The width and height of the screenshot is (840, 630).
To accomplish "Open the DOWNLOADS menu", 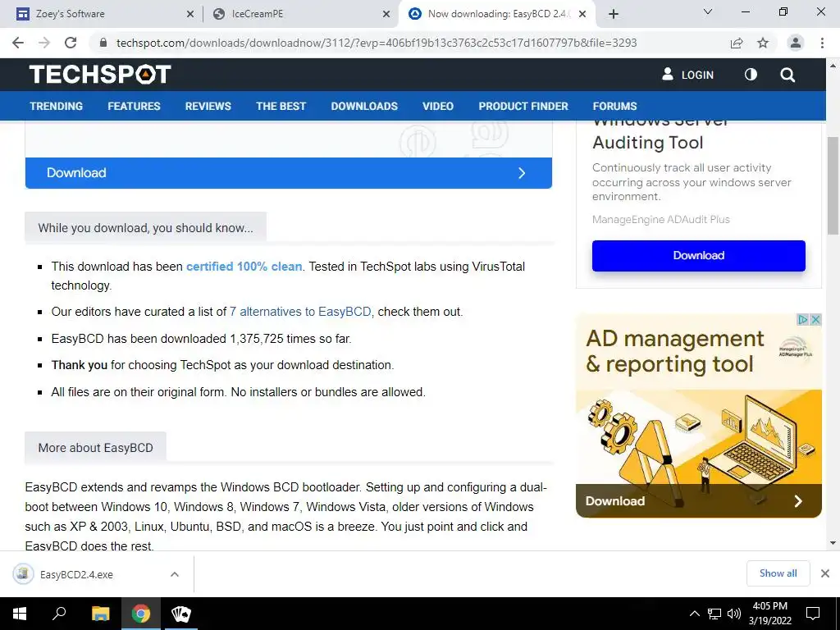I will tap(364, 106).
